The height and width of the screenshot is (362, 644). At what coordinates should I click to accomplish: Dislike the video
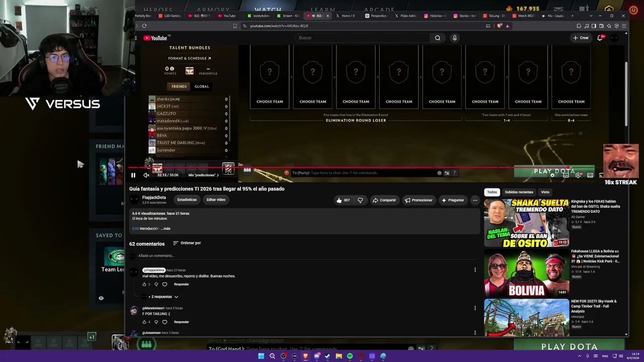[x=360, y=200]
